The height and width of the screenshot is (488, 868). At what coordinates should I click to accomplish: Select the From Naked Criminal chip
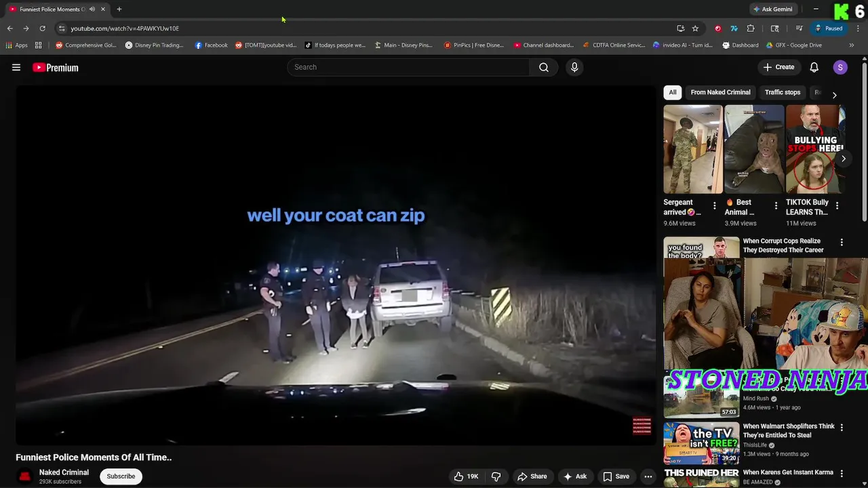(x=720, y=92)
